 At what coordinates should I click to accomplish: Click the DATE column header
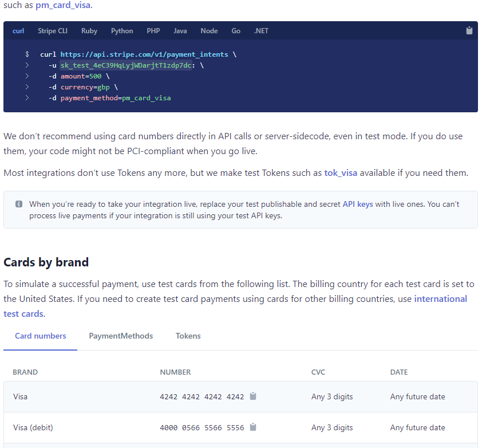[x=399, y=372]
